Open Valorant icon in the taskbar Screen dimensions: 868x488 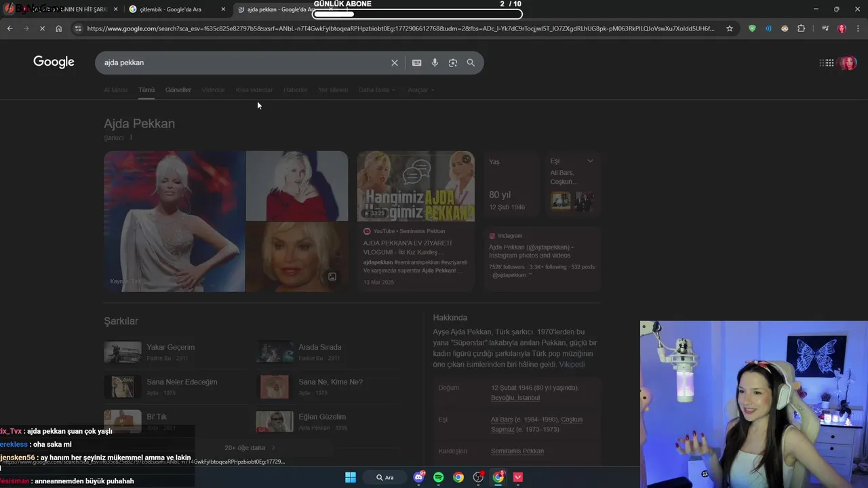tap(518, 477)
